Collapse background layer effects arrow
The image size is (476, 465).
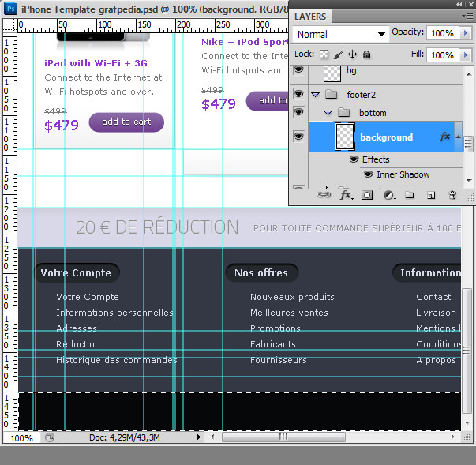(x=458, y=137)
